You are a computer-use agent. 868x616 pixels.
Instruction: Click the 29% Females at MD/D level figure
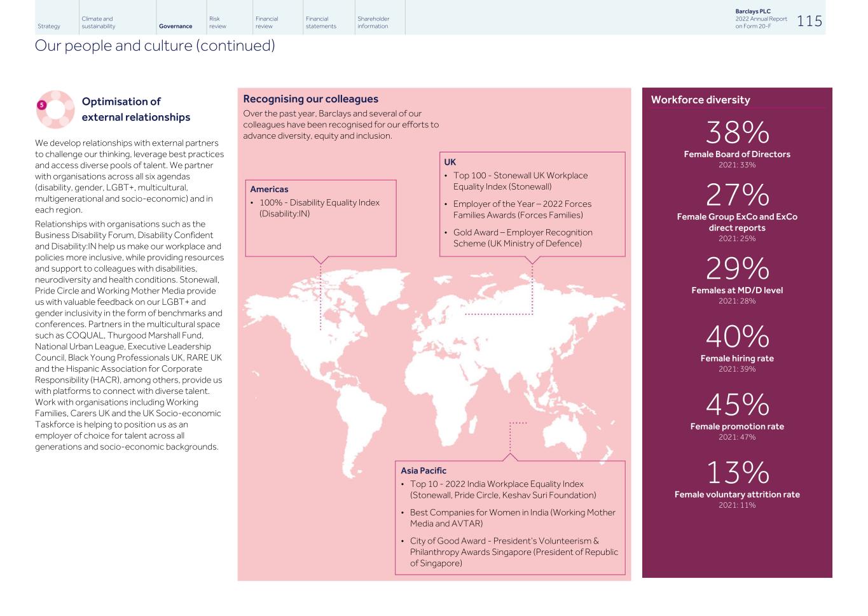coord(737,270)
